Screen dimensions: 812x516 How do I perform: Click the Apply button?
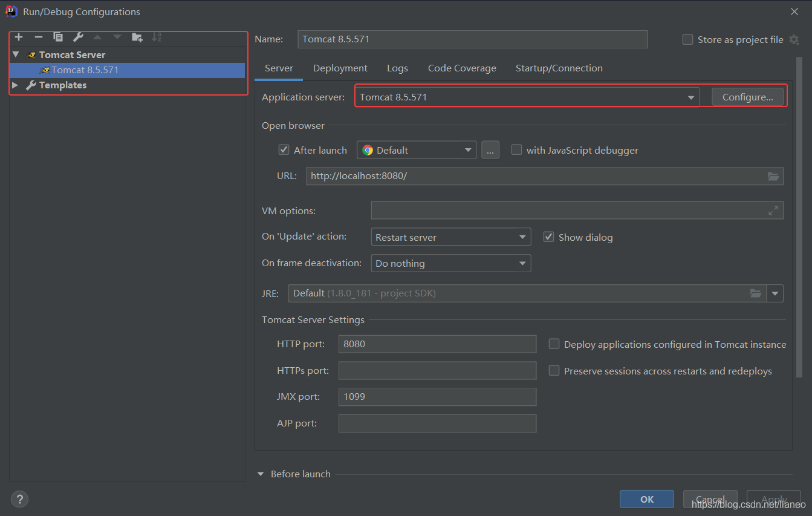[774, 499]
